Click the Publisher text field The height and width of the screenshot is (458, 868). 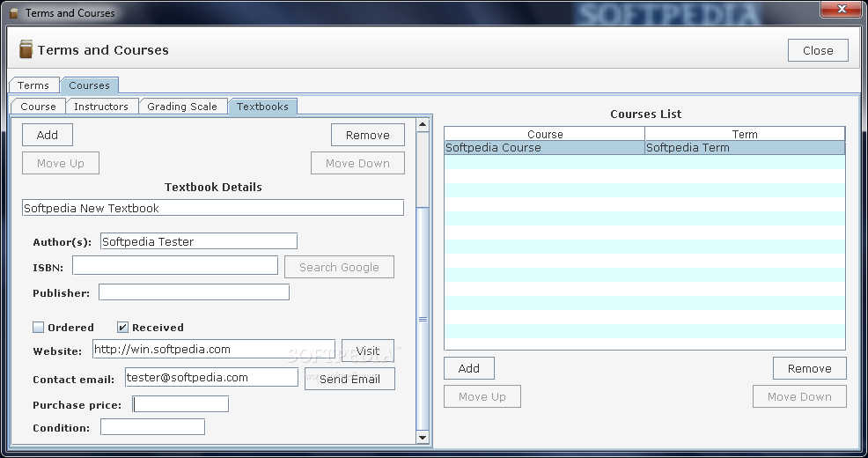point(194,292)
